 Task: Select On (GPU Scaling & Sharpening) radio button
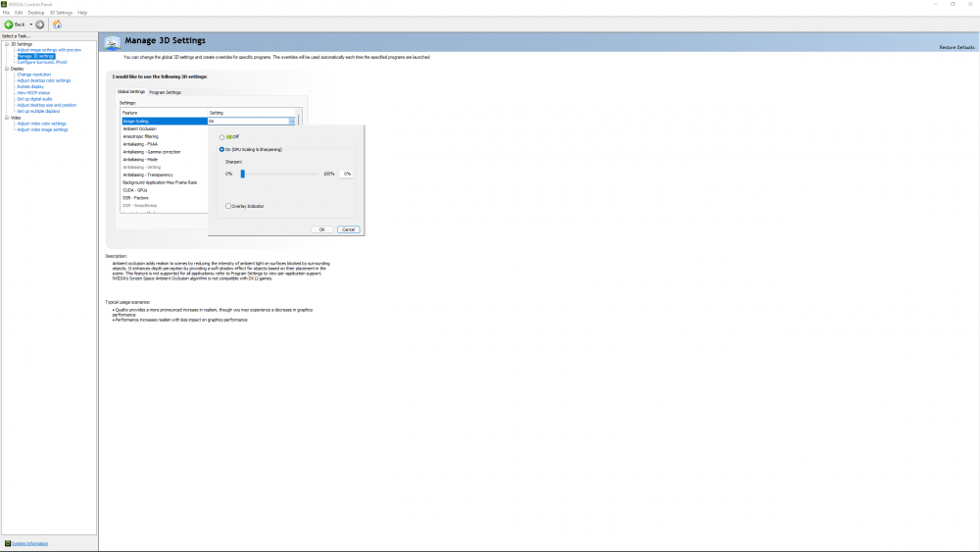(x=221, y=149)
